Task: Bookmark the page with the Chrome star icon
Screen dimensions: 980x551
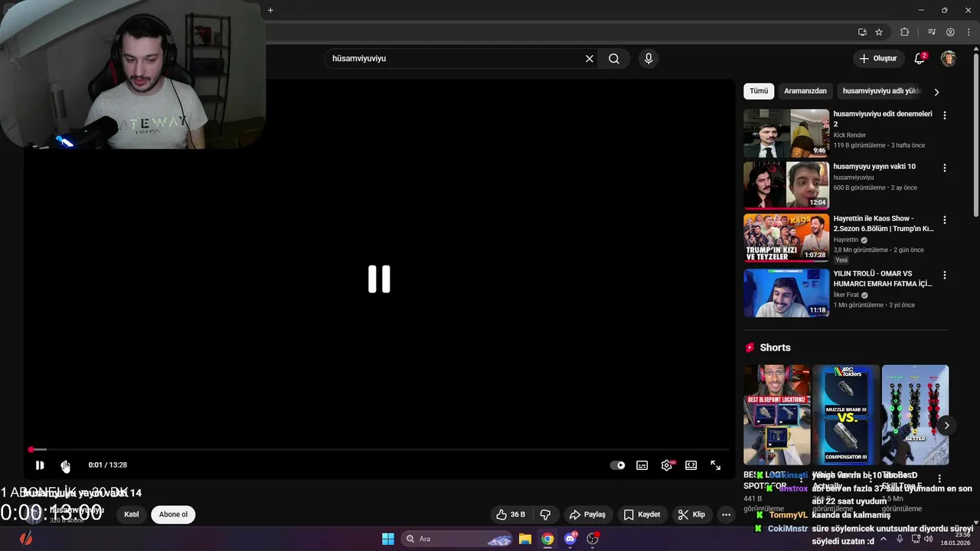Action: [879, 32]
